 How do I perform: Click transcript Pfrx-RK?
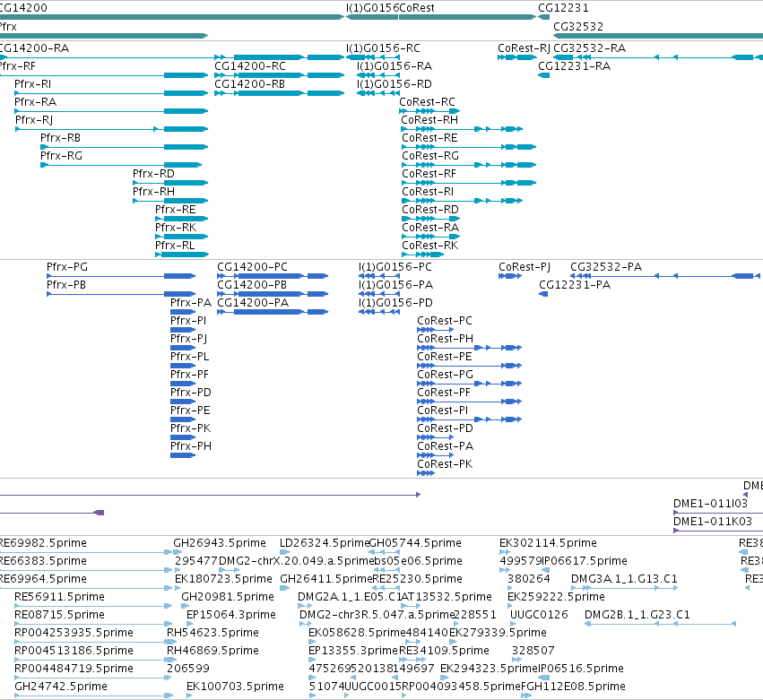pyautogui.click(x=181, y=237)
